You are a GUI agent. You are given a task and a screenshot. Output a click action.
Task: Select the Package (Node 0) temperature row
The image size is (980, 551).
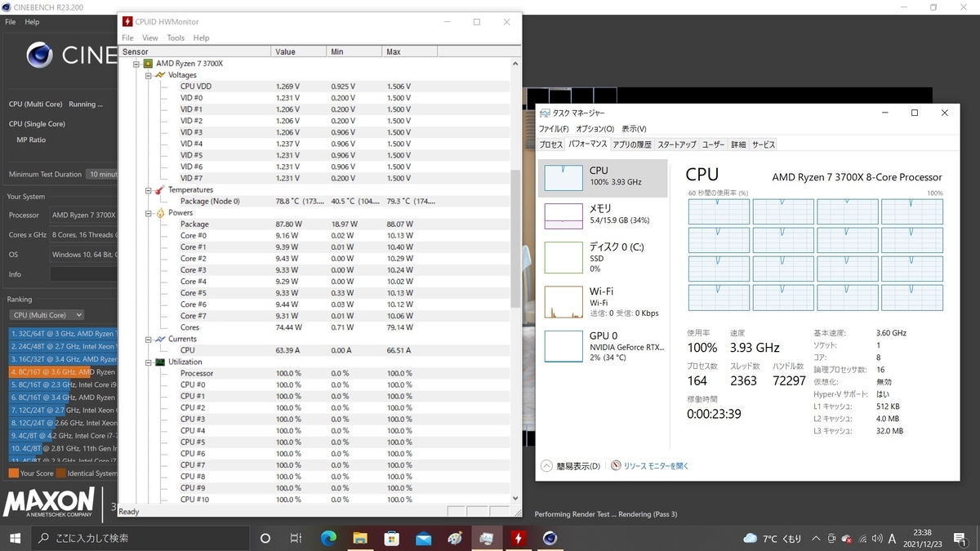click(x=314, y=201)
